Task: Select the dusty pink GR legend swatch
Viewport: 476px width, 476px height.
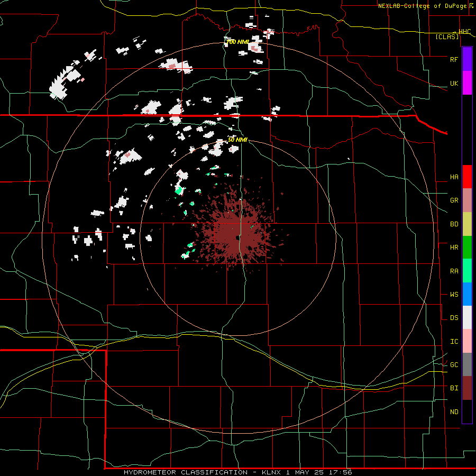Action: (x=467, y=200)
